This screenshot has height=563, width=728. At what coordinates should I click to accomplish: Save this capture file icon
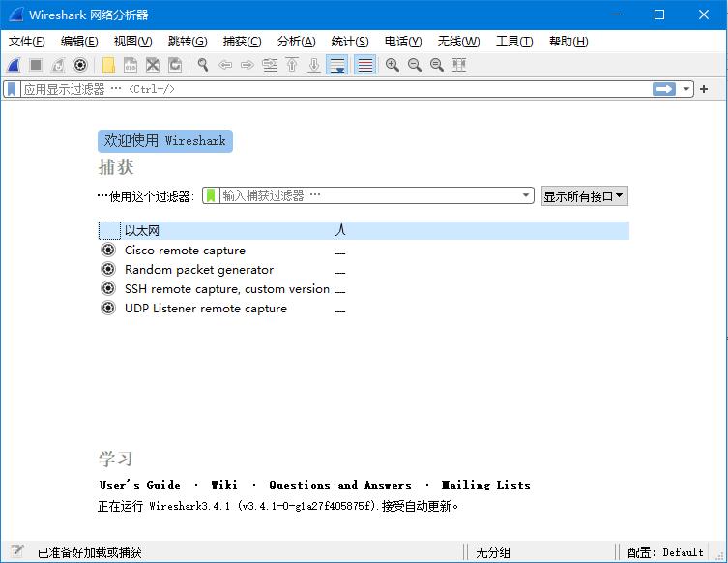coord(131,65)
